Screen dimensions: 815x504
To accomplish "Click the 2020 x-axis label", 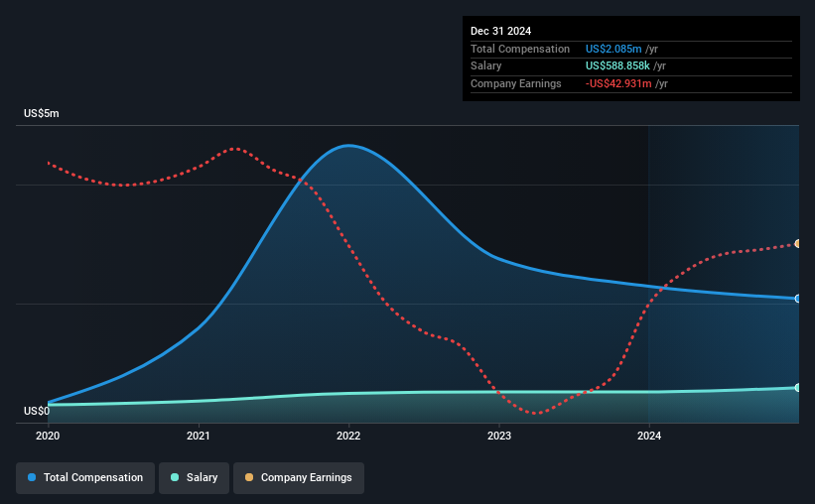I will point(48,436).
